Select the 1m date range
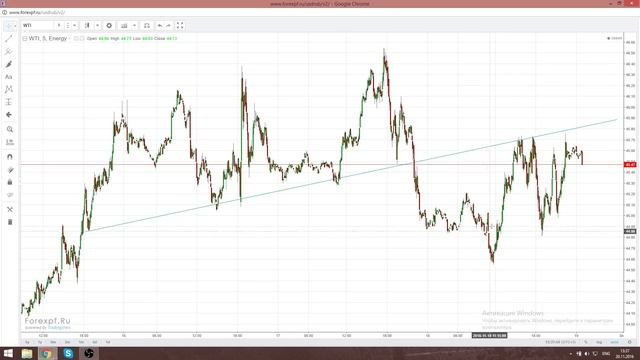Viewport: 640px width, 360px height. click(x=81, y=342)
